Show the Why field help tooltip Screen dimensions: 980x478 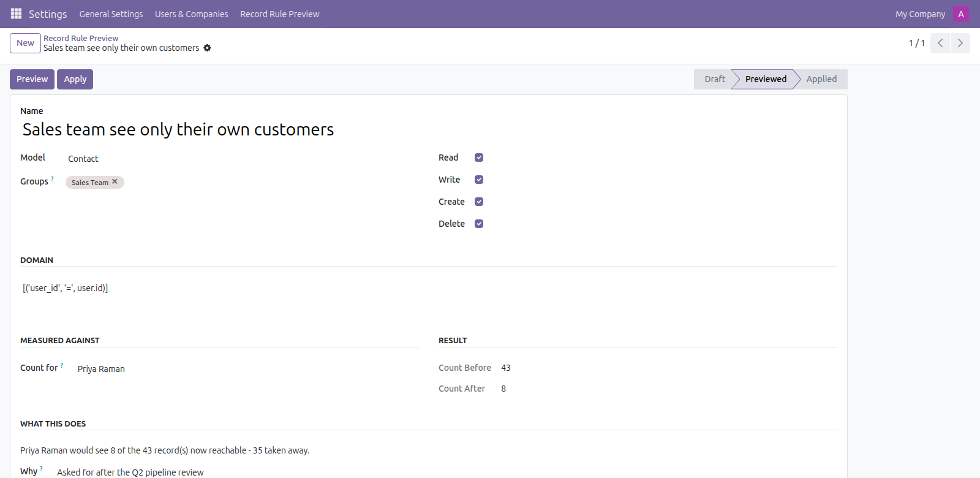[x=41, y=469]
